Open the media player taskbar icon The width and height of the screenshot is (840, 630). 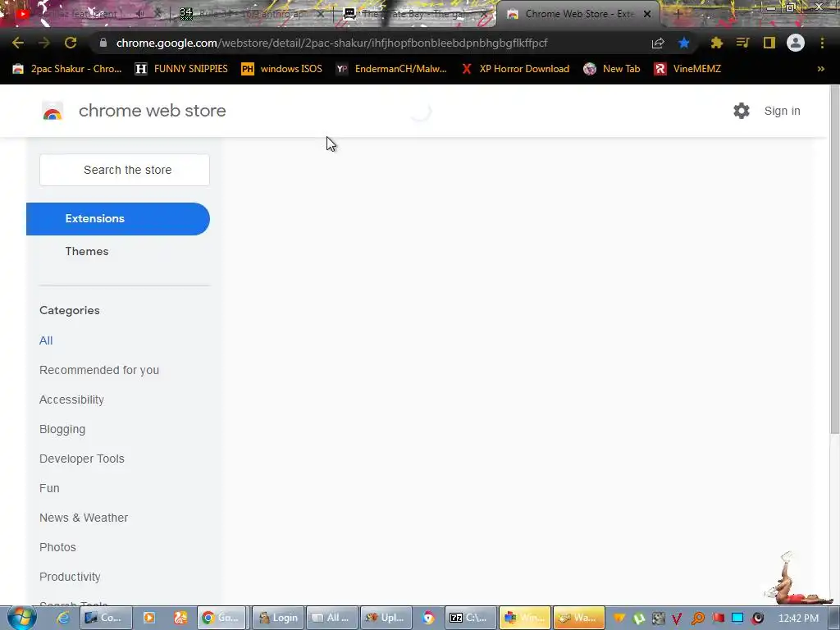(149, 618)
